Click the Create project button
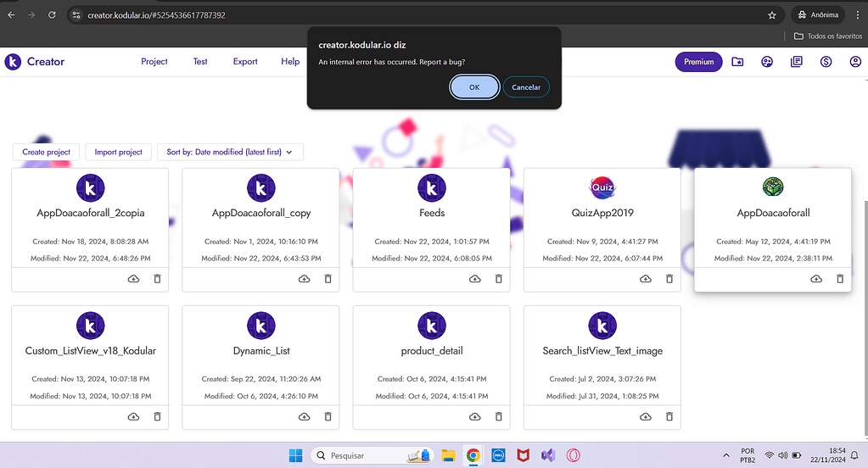868x468 pixels. [47, 152]
